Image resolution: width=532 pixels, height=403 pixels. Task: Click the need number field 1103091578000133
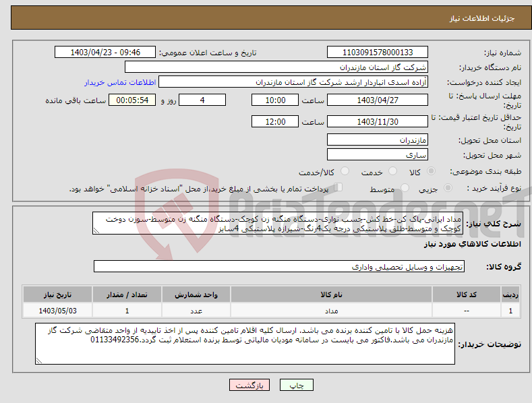pyautogui.click(x=378, y=53)
